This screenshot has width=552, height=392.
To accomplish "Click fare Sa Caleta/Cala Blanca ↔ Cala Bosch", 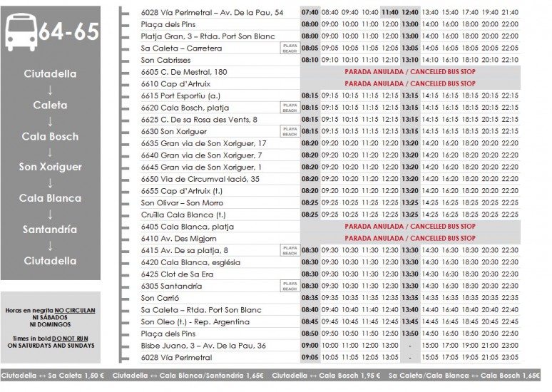I will tap(464, 376).
